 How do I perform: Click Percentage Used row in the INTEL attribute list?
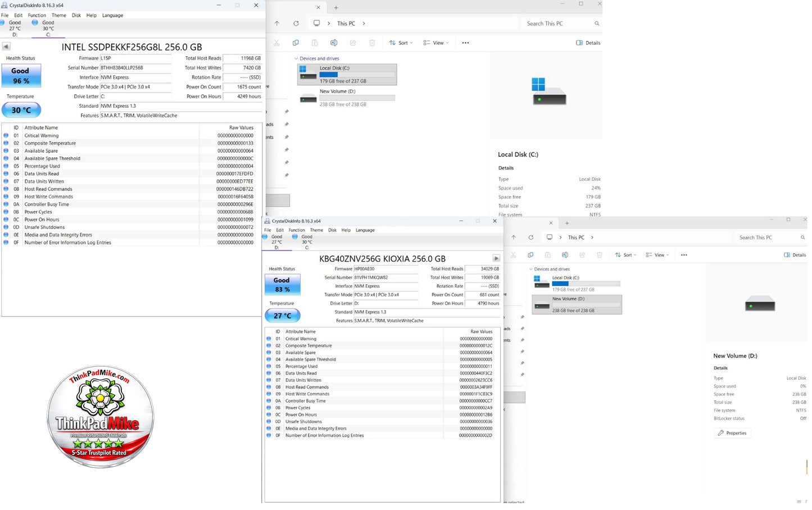click(131, 166)
